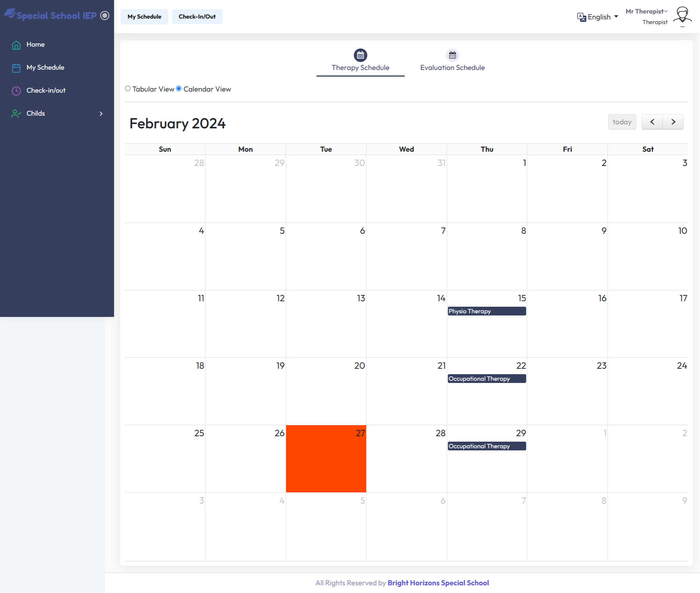Switch to the Evaluation Schedule tab
Image resolution: width=700 pixels, height=593 pixels.
coord(452,67)
